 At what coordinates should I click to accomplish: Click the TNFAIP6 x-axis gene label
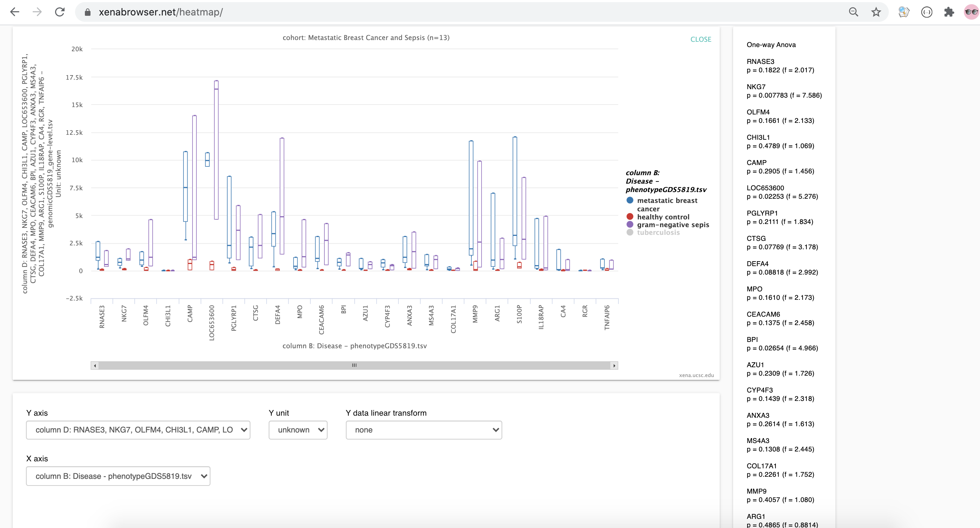[x=607, y=317]
